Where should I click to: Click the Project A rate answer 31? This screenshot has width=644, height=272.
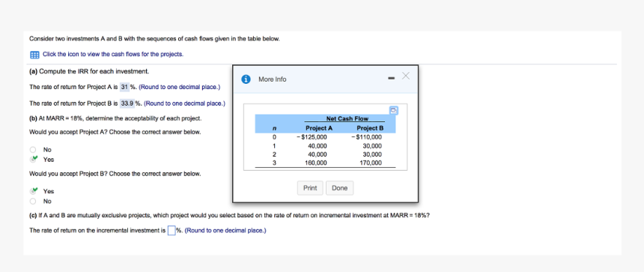[124, 87]
